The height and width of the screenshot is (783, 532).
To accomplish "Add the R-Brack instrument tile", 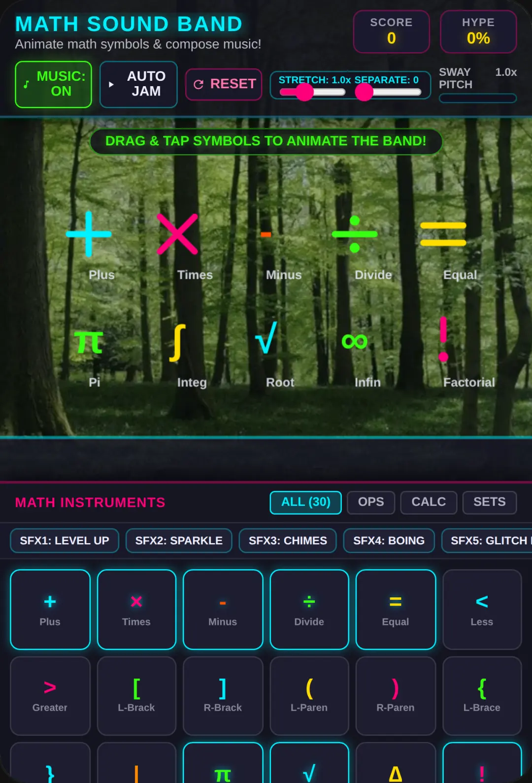I will [223, 696].
